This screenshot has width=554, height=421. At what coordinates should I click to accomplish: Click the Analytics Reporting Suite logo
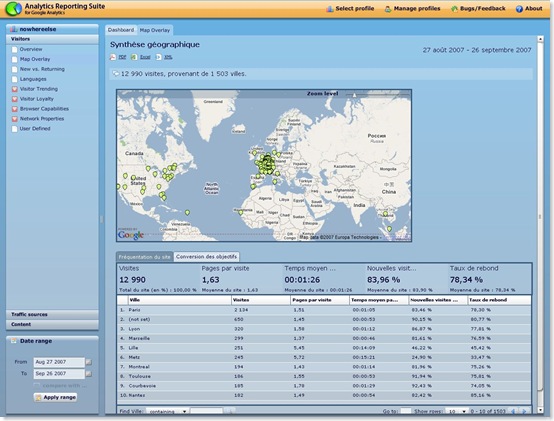click(x=13, y=8)
